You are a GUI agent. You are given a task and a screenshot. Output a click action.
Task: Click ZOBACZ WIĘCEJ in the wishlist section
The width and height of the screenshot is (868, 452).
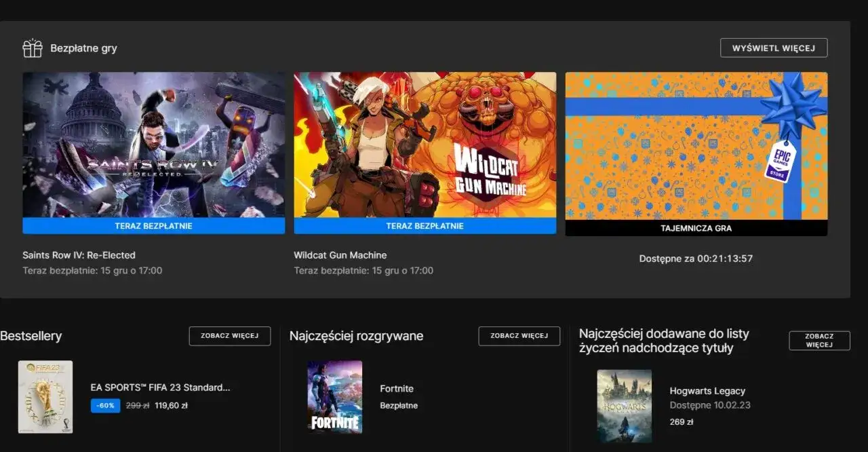tap(819, 340)
